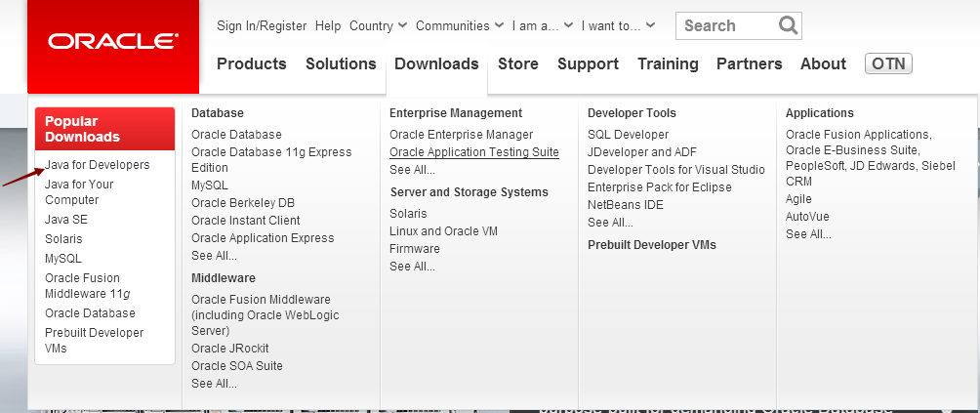This screenshot has height=413, width=980.
Task: Select the Downloads menu tab
Action: 436,64
